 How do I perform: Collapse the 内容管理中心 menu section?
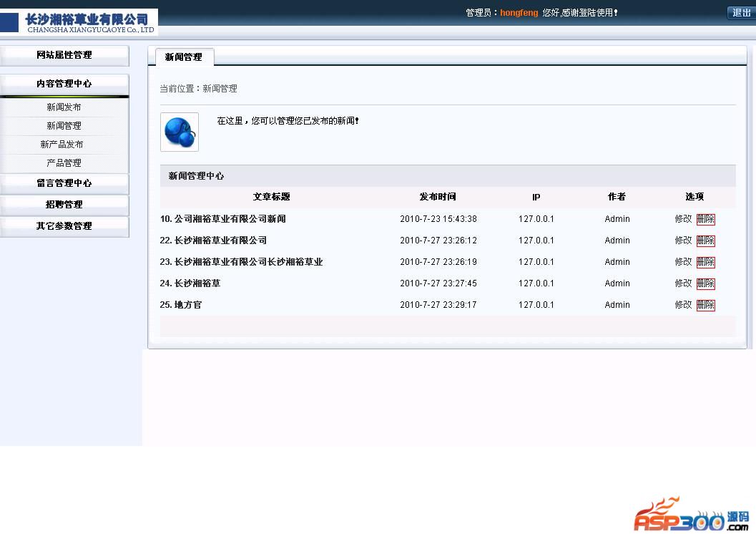tap(64, 84)
